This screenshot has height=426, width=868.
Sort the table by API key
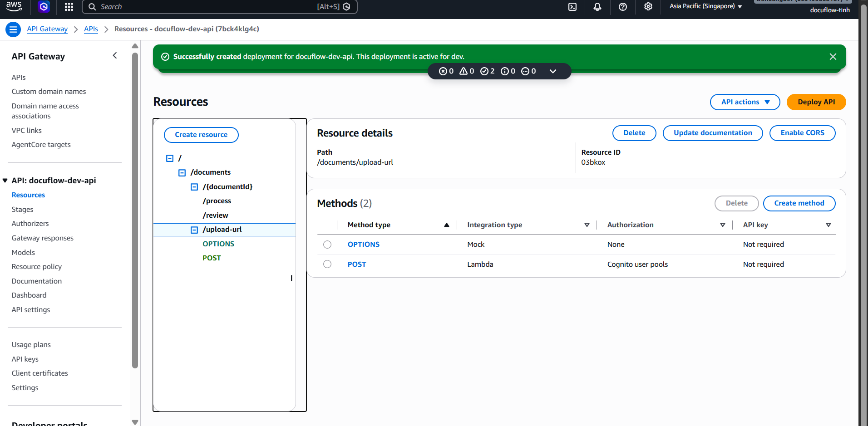829,225
